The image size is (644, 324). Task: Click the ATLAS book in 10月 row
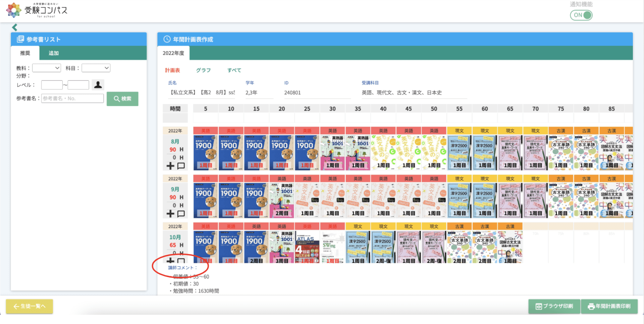click(307, 247)
